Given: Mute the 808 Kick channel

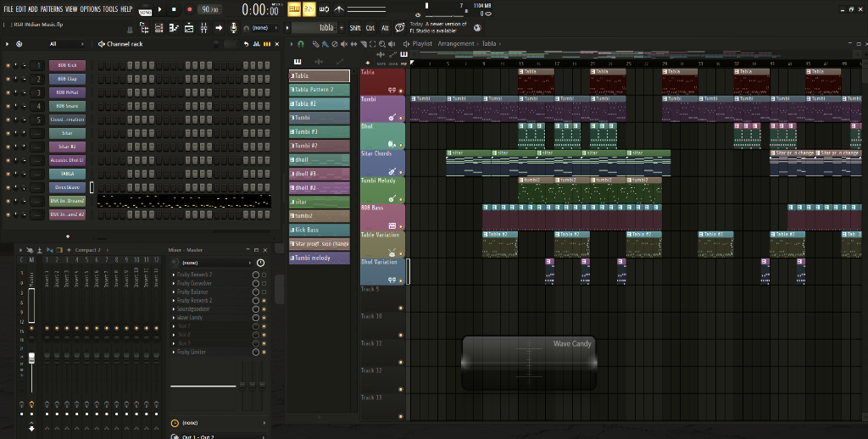Looking at the screenshot, I should (x=8, y=65).
